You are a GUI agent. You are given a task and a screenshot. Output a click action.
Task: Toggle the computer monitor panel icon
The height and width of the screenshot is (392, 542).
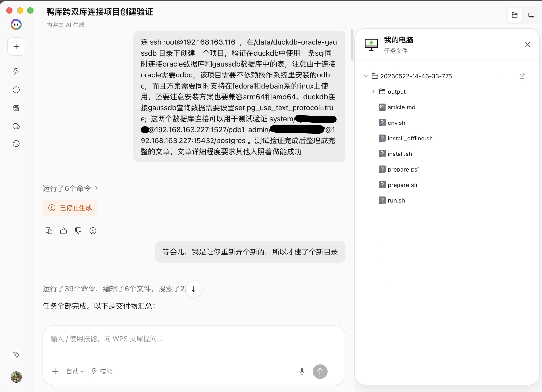tap(531, 15)
